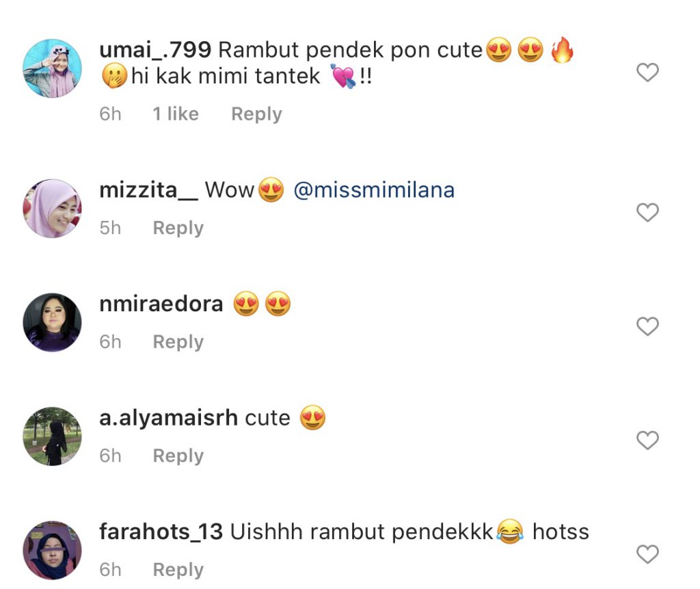Tap a.alyamaisrh's avatar photo
The height and width of the screenshot is (589, 700).
click(52, 436)
